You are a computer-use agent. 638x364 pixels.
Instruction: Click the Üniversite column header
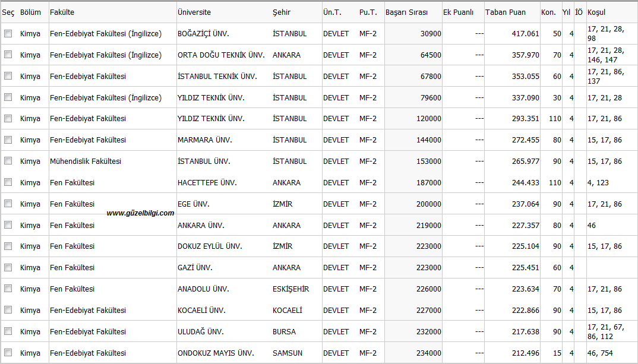pyautogui.click(x=194, y=12)
